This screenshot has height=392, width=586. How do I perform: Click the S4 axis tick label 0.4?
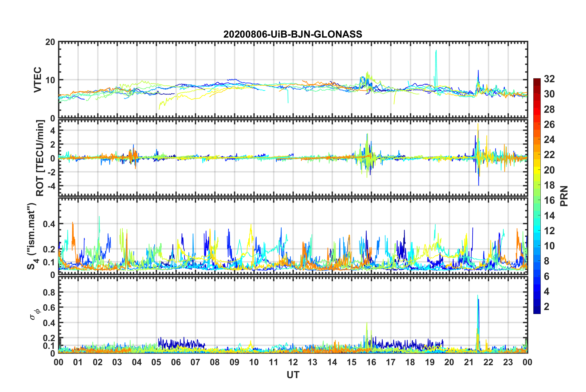(x=49, y=224)
